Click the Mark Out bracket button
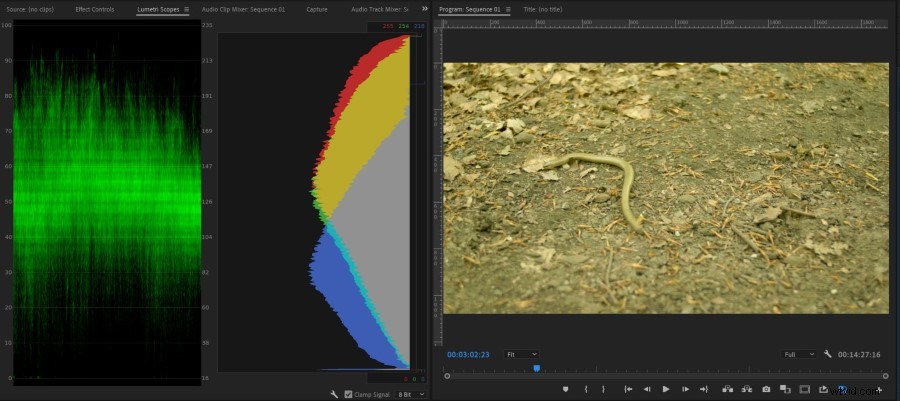900x401 pixels. 603,389
